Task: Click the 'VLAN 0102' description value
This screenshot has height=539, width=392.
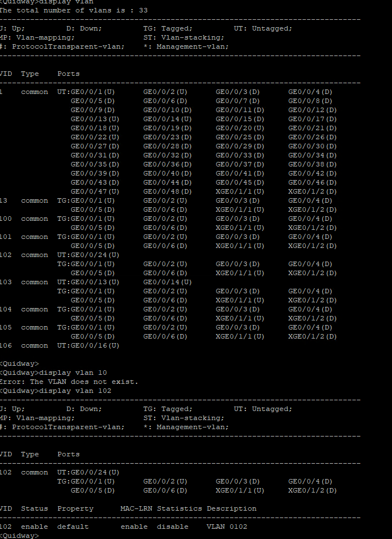Action: (x=227, y=527)
